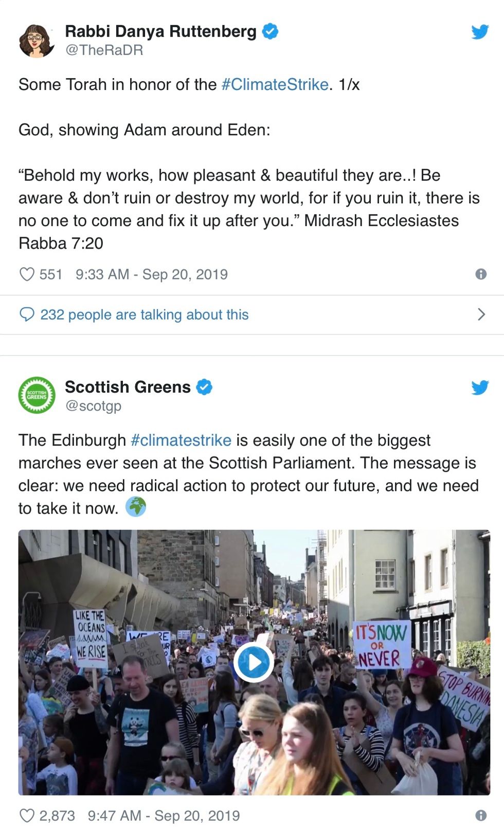Like the Rabbi Danya Ruttenberg tweet

27,274
